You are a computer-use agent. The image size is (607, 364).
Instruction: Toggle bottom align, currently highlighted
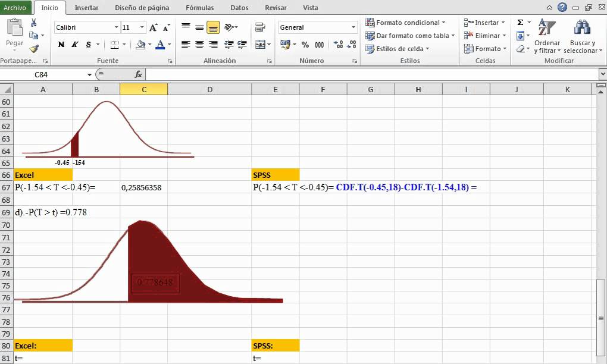(x=213, y=27)
